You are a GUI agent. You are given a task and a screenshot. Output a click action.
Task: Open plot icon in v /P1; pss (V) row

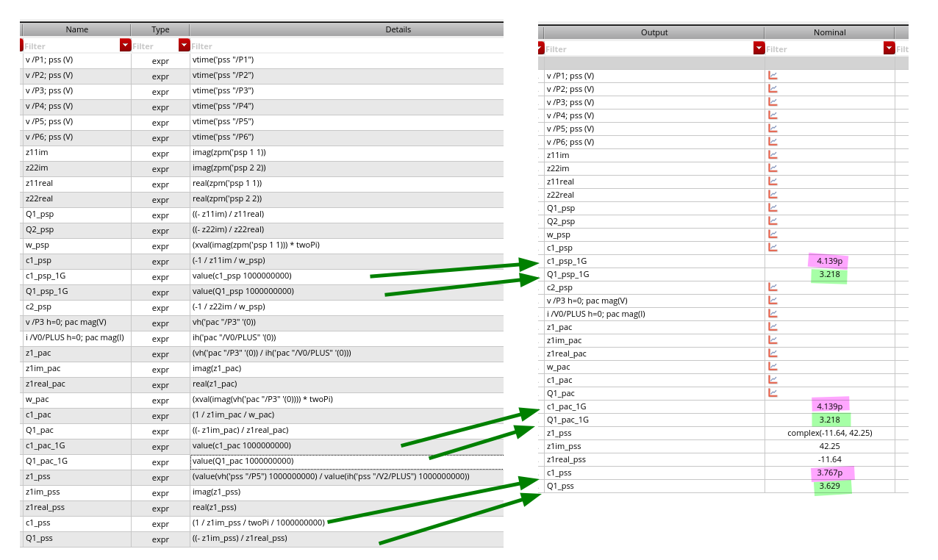[773, 76]
